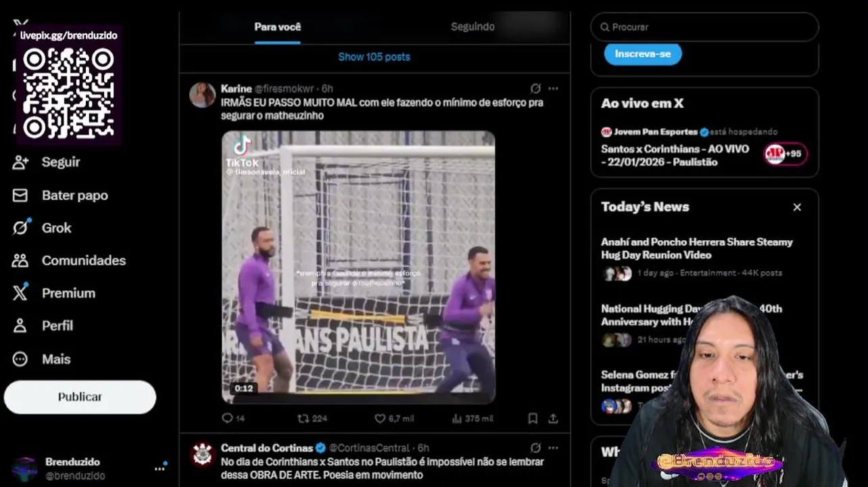Open more options on Central do Cortinas post
The image size is (868, 487).
click(x=553, y=448)
